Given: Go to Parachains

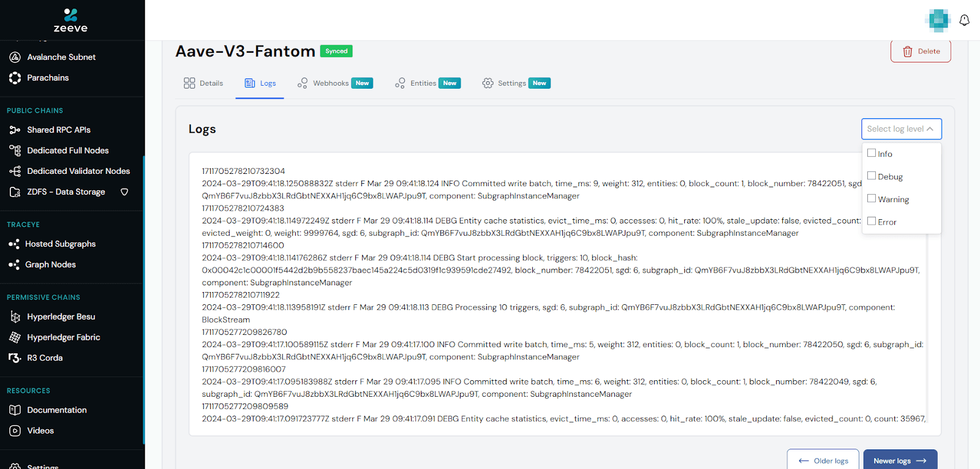Looking at the screenshot, I should click(x=48, y=78).
